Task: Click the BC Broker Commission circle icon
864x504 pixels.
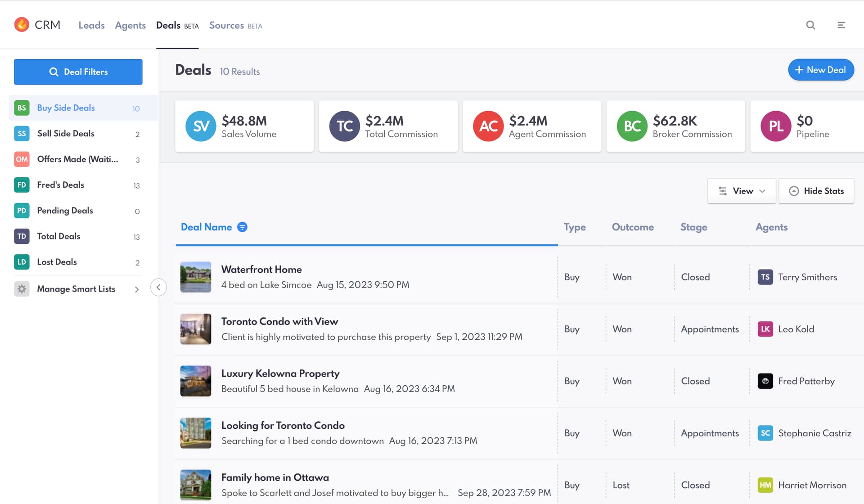Action: click(632, 126)
